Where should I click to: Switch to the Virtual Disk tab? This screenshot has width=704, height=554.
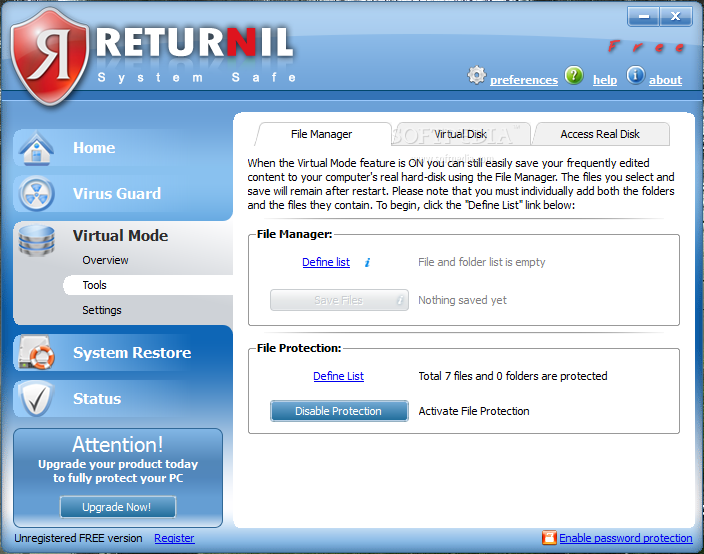click(x=461, y=134)
